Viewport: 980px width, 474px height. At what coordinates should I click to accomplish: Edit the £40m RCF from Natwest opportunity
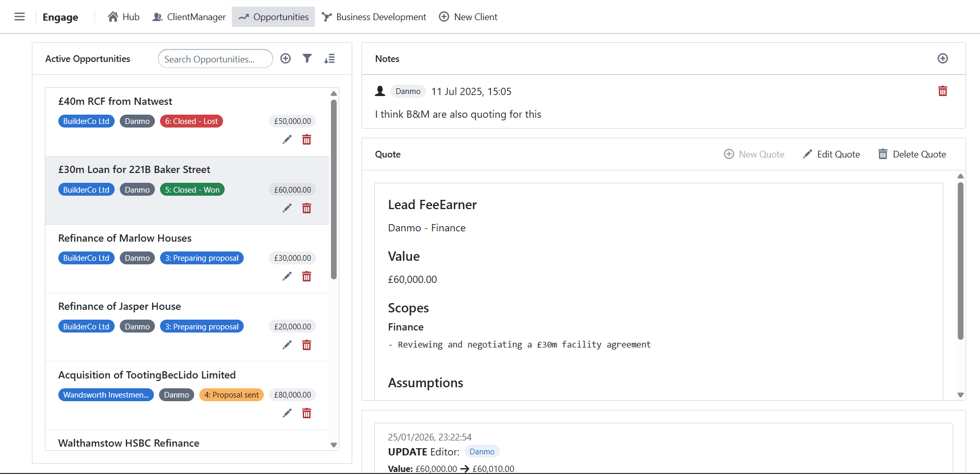(287, 139)
